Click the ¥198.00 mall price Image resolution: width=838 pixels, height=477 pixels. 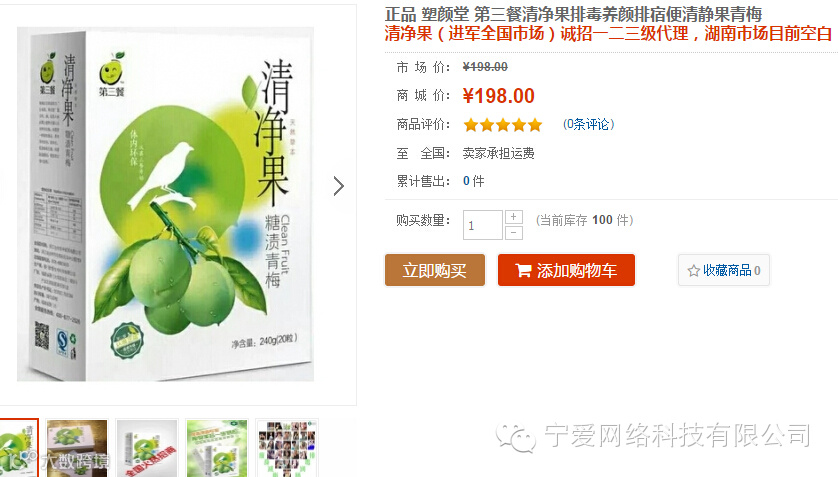coord(499,96)
